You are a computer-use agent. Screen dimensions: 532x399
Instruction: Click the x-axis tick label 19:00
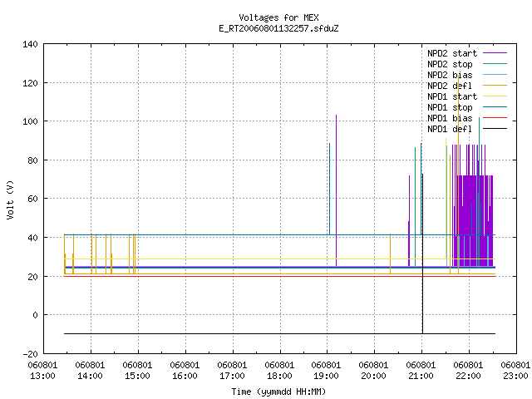point(326,376)
